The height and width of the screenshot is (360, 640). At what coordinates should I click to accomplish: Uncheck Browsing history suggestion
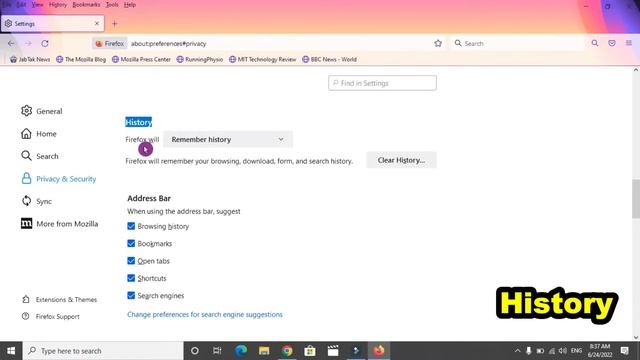(x=131, y=226)
